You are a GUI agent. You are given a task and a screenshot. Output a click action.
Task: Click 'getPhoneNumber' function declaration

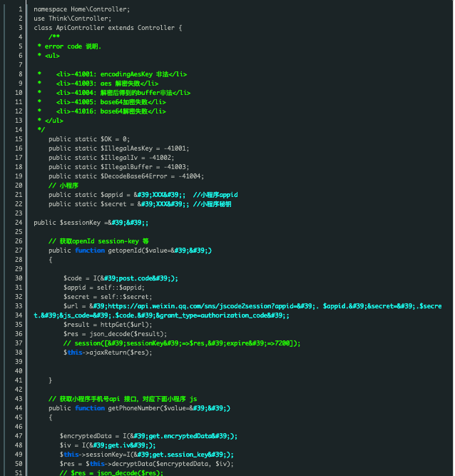coord(140,408)
